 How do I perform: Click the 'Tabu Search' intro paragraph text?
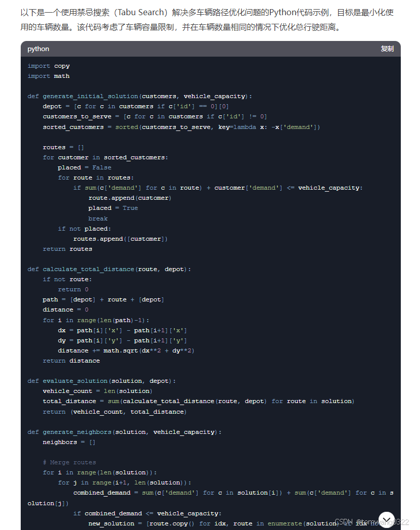click(207, 20)
